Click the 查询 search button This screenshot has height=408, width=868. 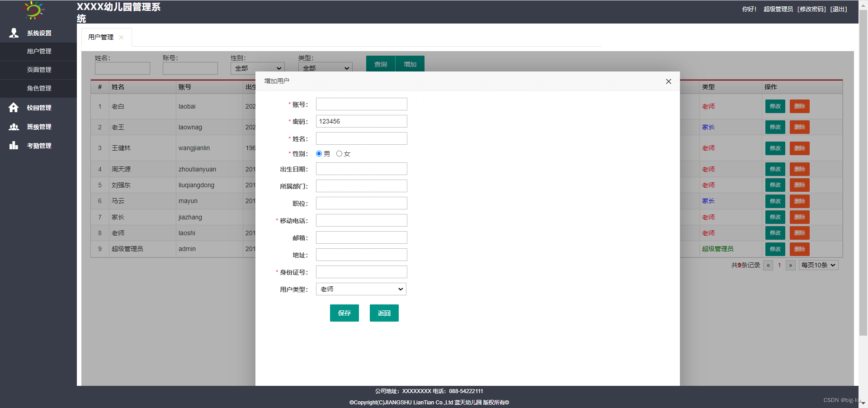tap(381, 64)
